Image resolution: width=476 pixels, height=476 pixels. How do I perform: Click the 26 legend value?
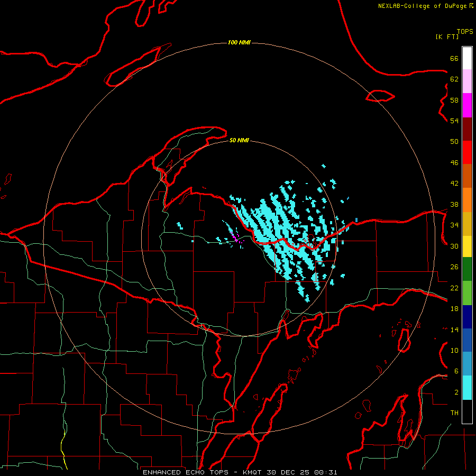tap(454, 267)
